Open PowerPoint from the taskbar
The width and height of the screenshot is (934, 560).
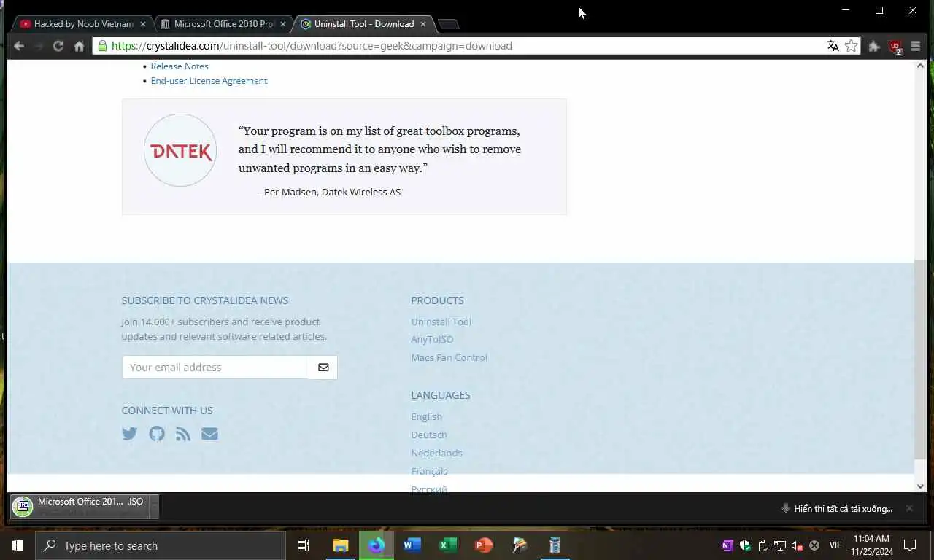(x=484, y=545)
